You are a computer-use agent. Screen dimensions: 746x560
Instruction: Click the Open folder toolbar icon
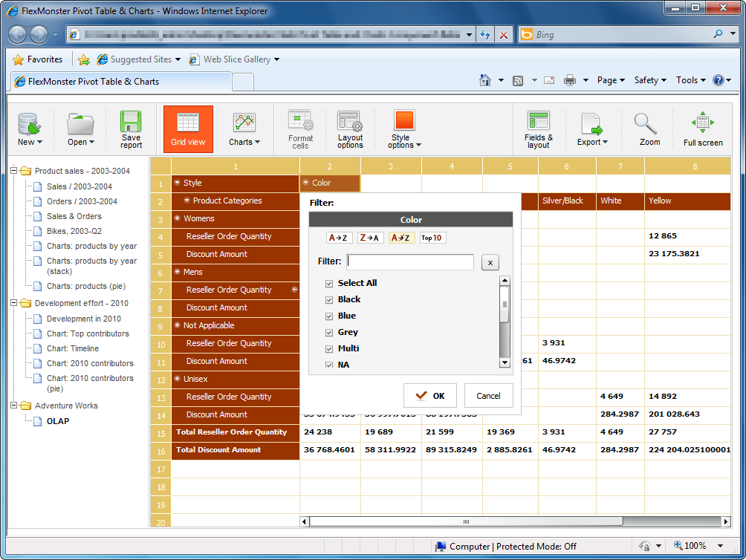[80, 129]
